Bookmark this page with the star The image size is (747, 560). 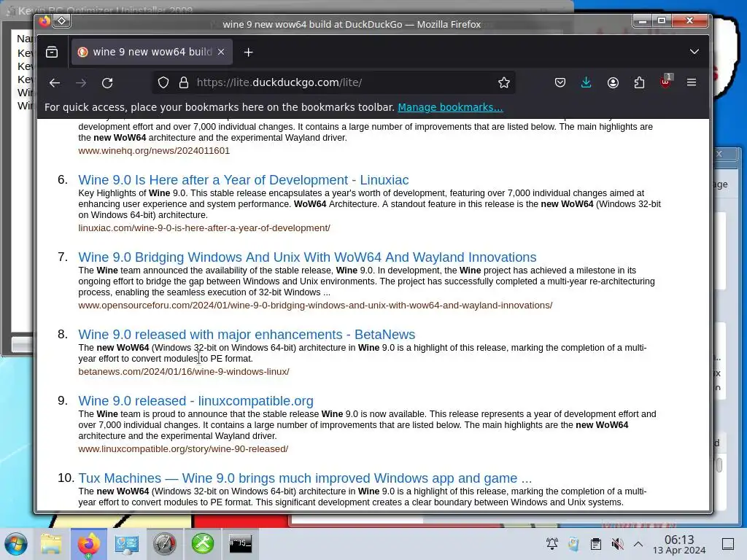point(503,83)
